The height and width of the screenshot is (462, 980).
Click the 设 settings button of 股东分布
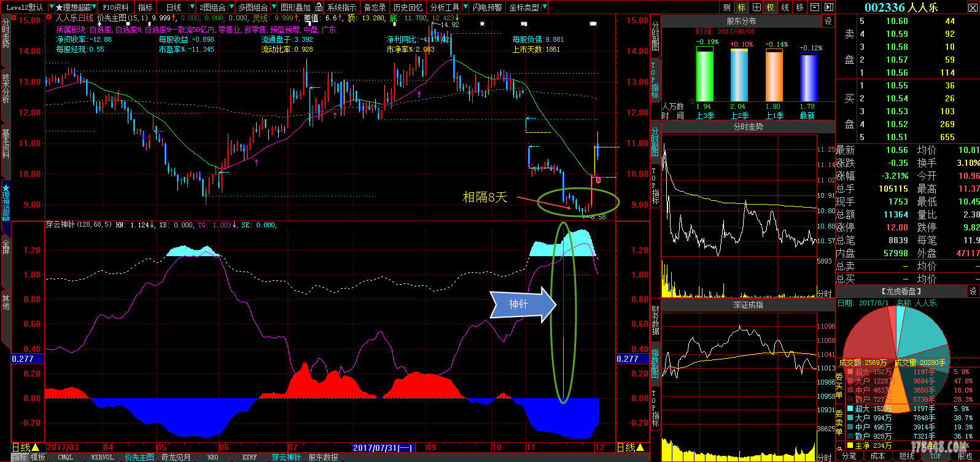828,22
